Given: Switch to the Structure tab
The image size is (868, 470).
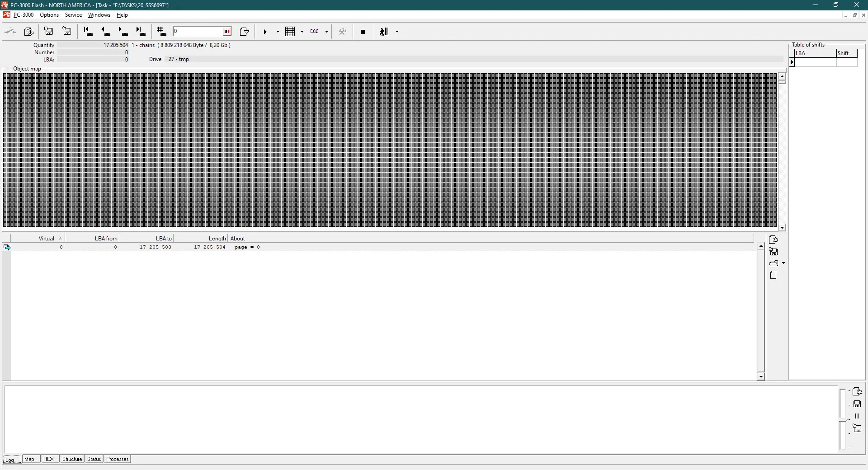Looking at the screenshot, I should click(72, 459).
